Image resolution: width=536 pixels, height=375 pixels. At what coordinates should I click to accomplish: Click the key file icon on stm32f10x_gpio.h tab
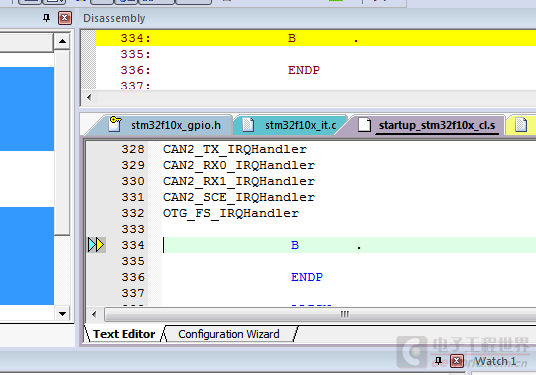click(x=115, y=124)
